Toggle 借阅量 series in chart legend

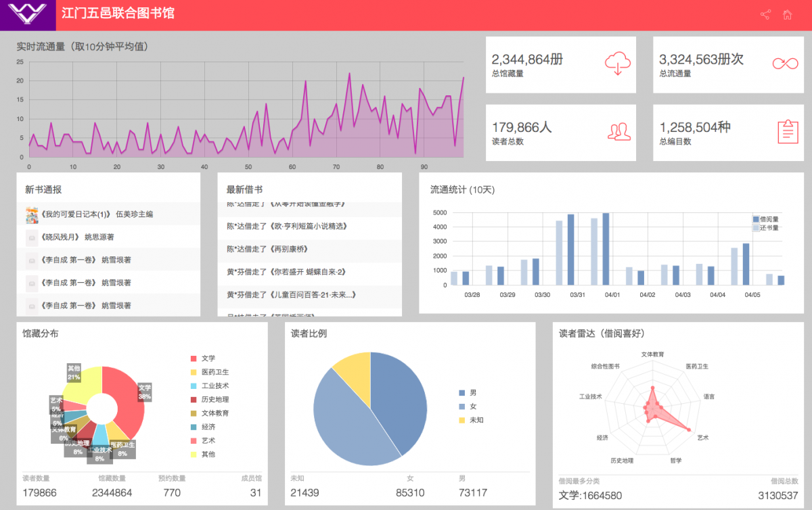pos(765,220)
